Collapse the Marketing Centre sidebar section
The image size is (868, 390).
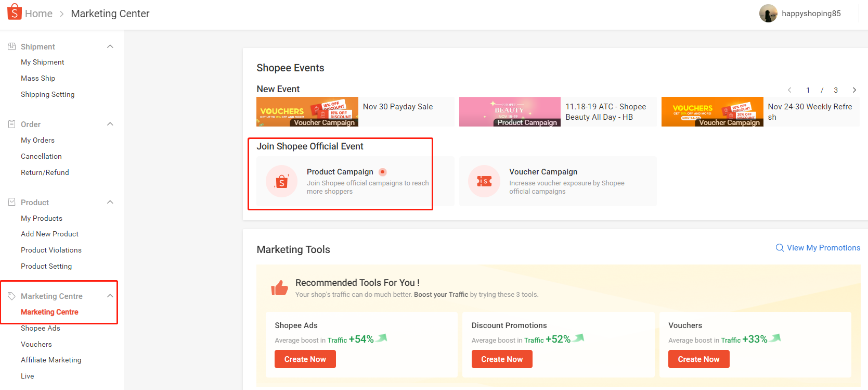tap(110, 296)
